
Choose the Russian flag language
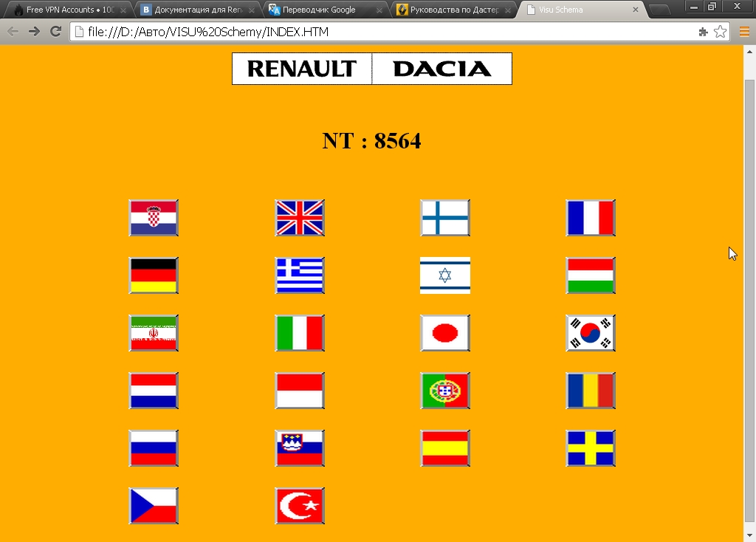click(x=154, y=448)
